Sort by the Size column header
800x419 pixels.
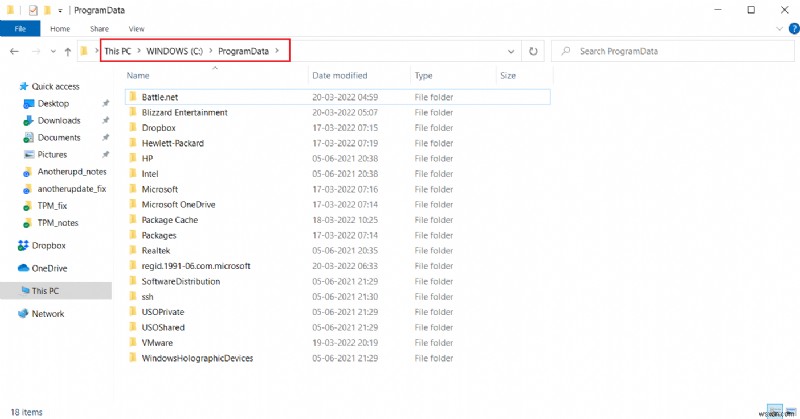[x=508, y=76]
